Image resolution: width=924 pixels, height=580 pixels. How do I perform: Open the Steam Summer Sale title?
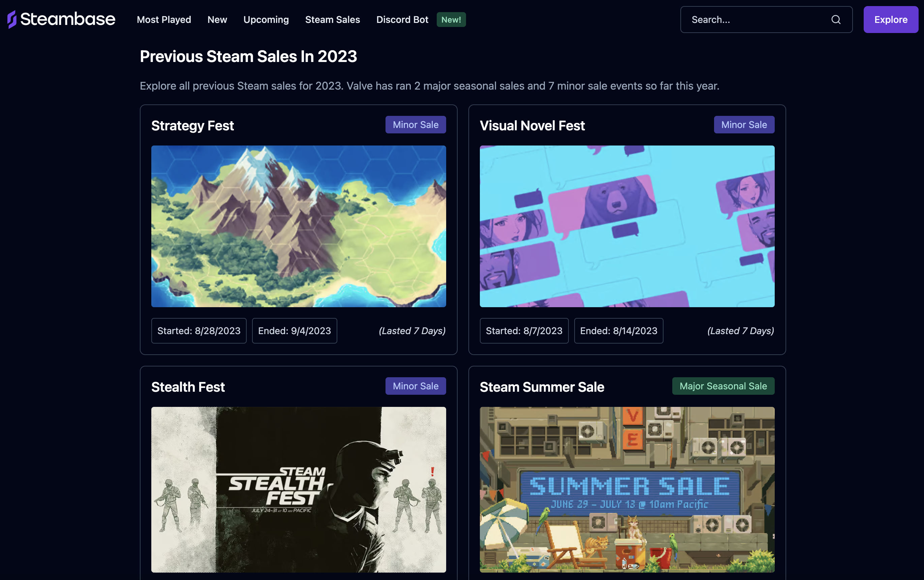[x=542, y=387]
